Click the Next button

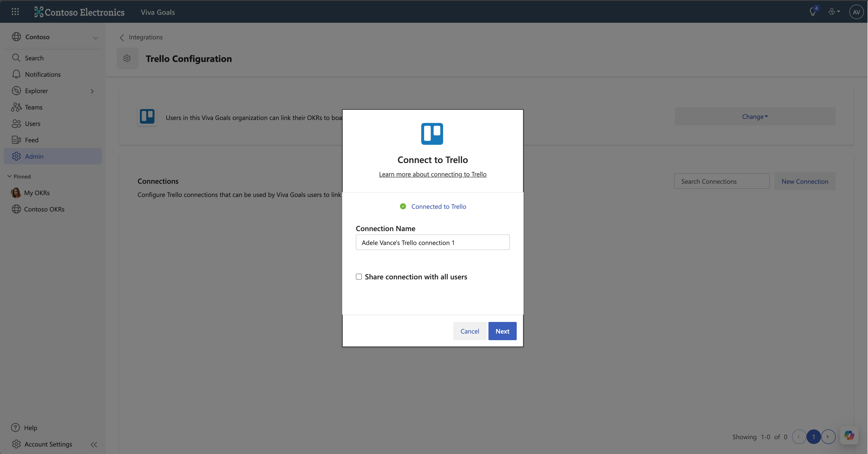502,331
